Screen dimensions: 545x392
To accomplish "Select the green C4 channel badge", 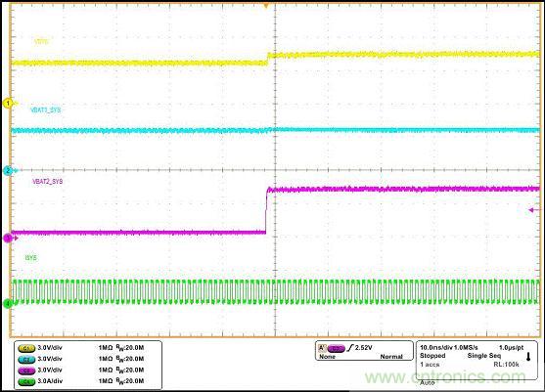I will (x=26, y=381).
